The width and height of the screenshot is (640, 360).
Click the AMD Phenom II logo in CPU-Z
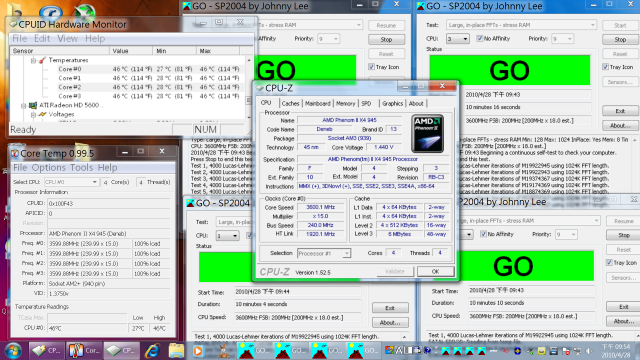tap(427, 133)
